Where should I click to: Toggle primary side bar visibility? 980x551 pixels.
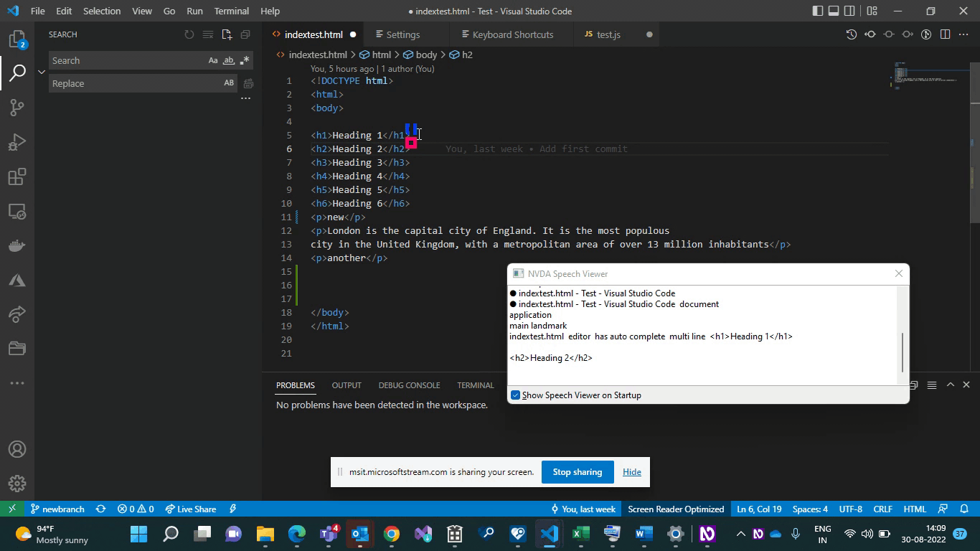(x=818, y=11)
